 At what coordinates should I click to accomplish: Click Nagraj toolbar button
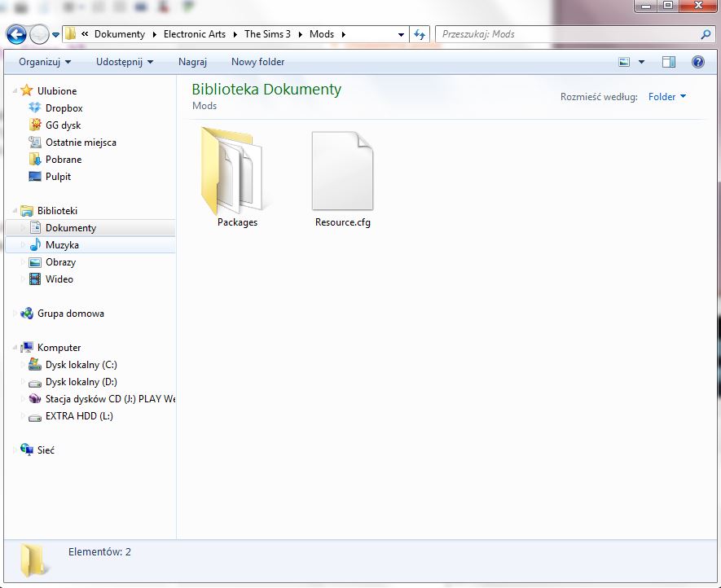(192, 62)
